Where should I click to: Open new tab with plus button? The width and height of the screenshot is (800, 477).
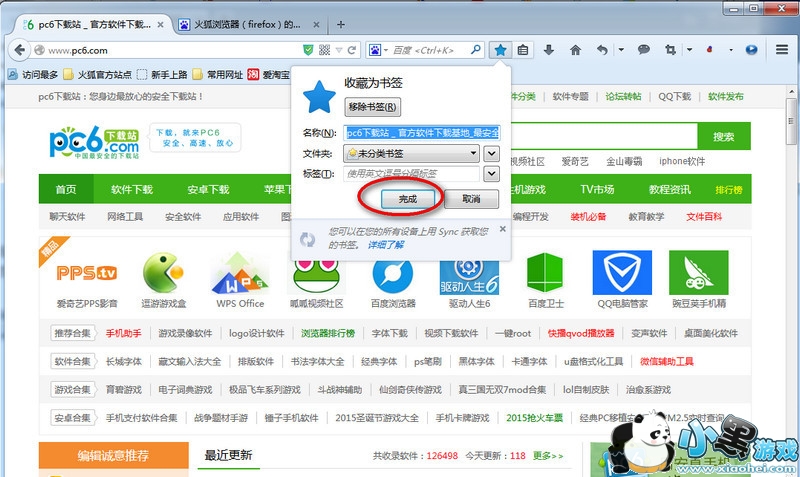point(341,24)
